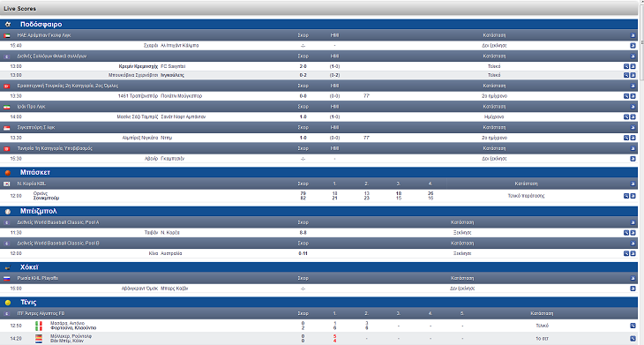
Task: Select the Μπάσκετ section header
Action: click(x=318, y=173)
